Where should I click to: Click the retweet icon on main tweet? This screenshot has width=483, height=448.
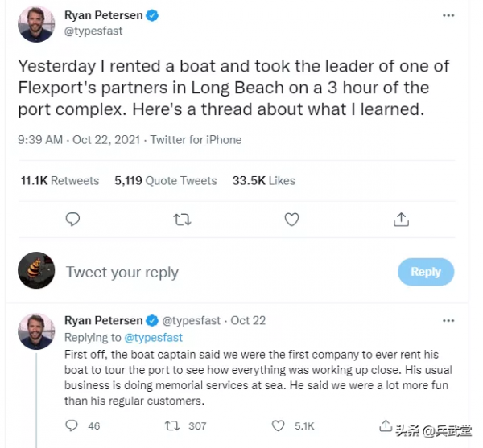(x=183, y=219)
